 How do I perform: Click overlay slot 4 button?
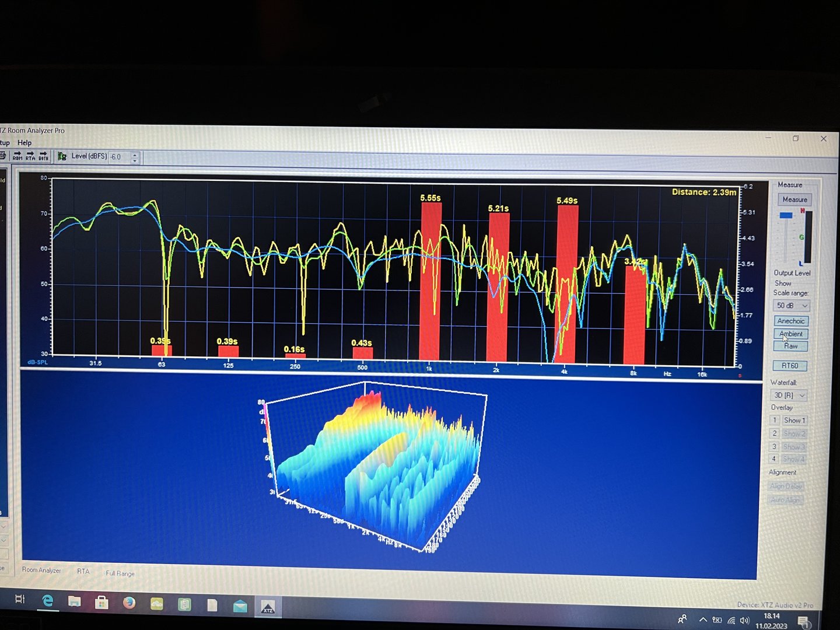(x=774, y=459)
